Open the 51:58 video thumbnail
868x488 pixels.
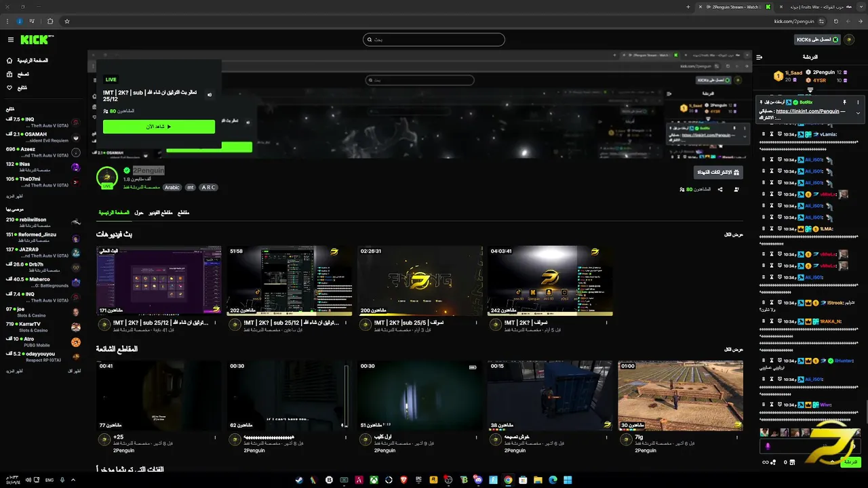(289, 281)
